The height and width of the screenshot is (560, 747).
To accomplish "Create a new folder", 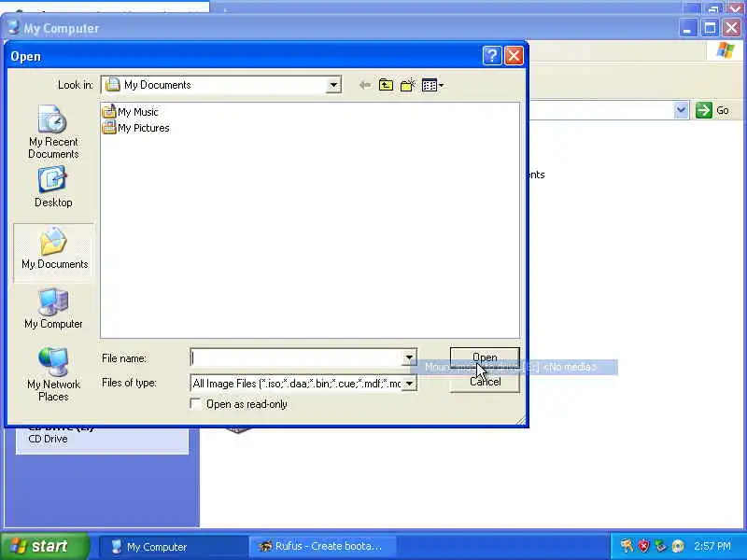I will click(408, 85).
